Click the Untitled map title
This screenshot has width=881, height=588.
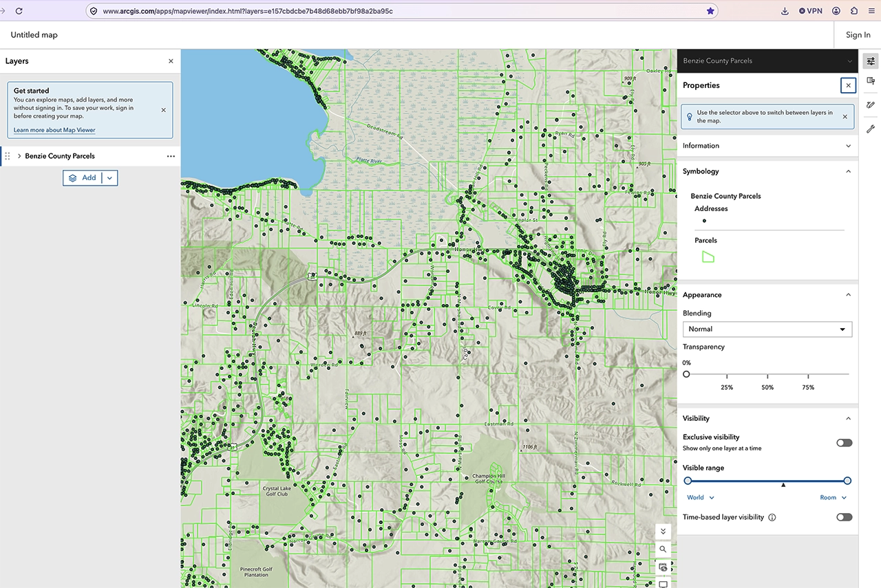(x=34, y=35)
